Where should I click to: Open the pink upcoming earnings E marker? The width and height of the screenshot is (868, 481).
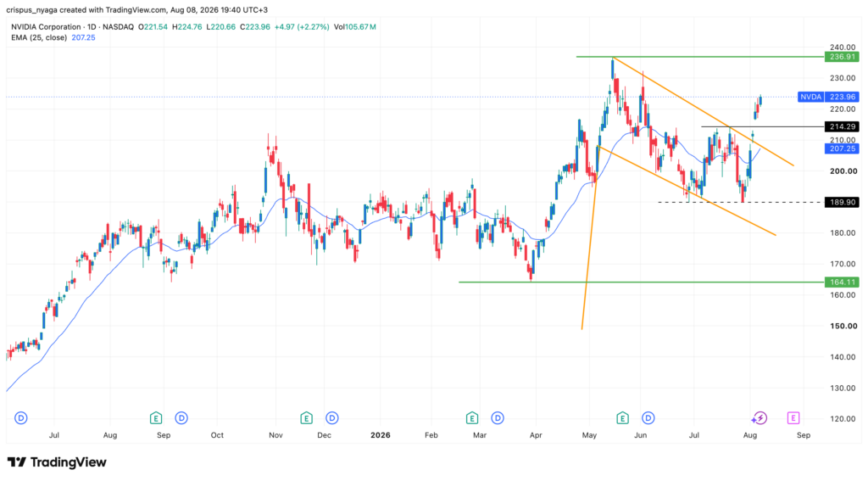click(793, 418)
